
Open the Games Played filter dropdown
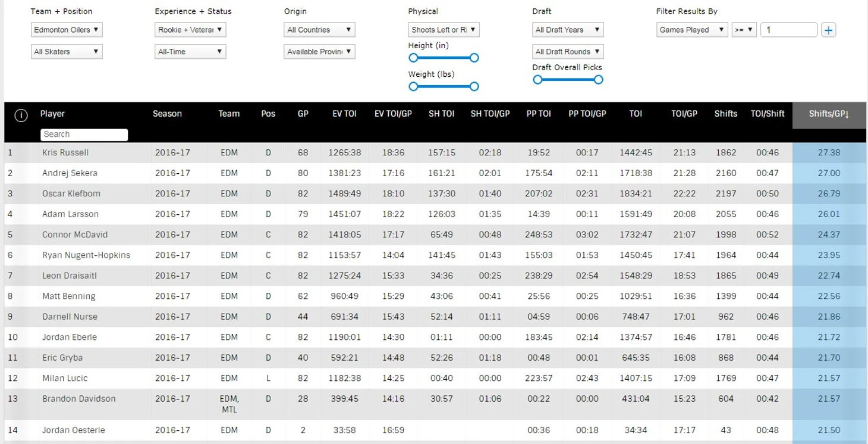(x=692, y=30)
